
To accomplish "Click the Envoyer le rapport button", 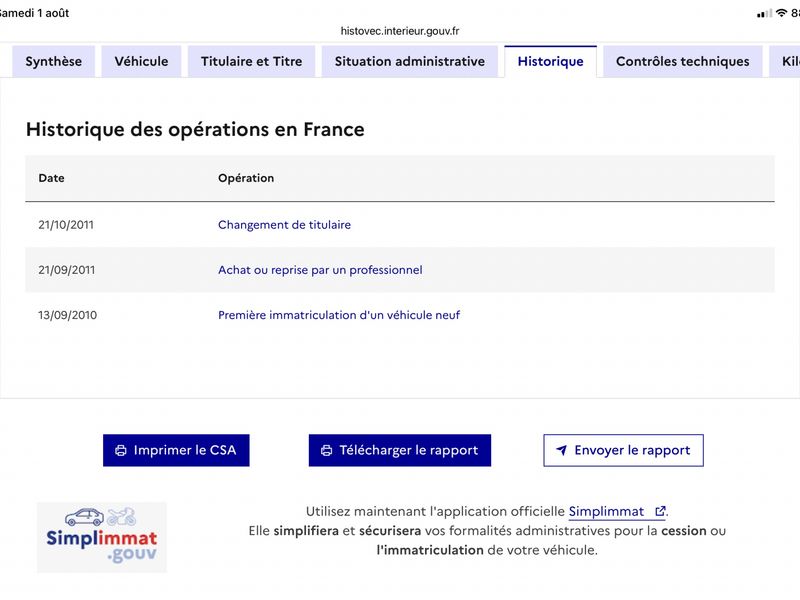I will [x=623, y=451].
